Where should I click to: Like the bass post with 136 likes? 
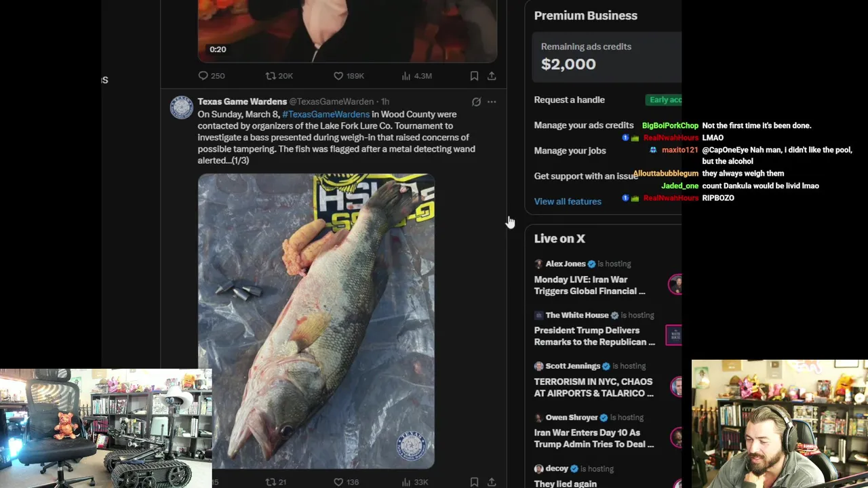tap(346, 482)
